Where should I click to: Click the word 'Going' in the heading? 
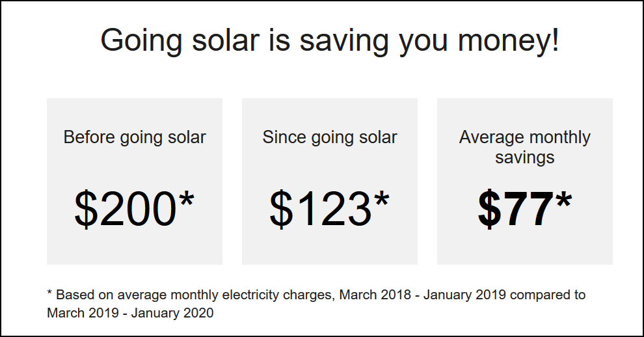tap(141, 40)
